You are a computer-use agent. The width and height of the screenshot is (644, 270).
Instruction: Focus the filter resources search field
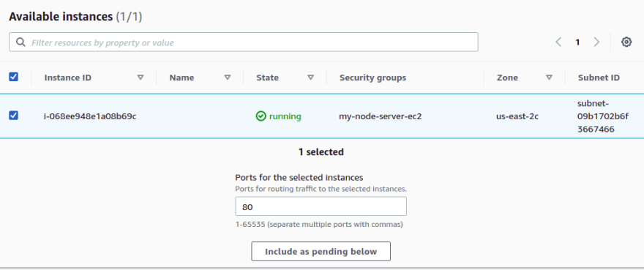[x=244, y=42]
